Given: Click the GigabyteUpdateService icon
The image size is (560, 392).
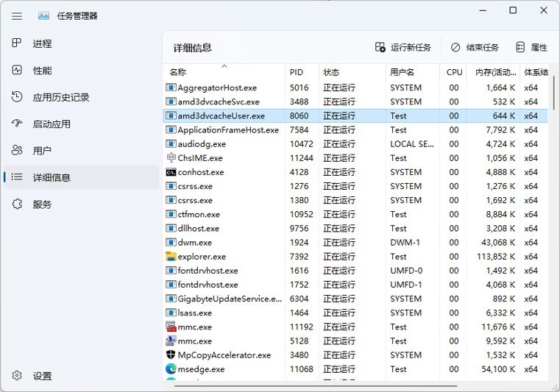Looking at the screenshot, I should pos(171,299).
